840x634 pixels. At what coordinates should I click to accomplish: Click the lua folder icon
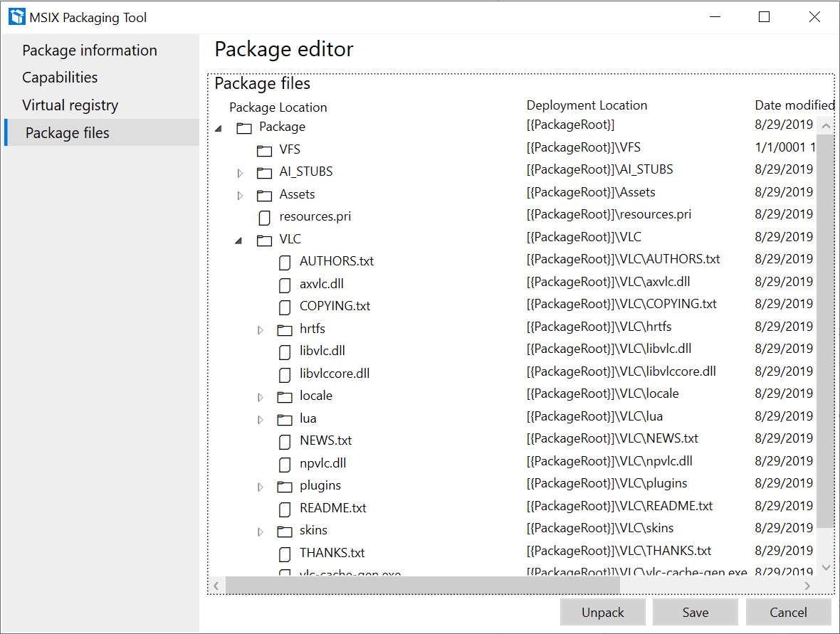pyautogui.click(x=285, y=419)
